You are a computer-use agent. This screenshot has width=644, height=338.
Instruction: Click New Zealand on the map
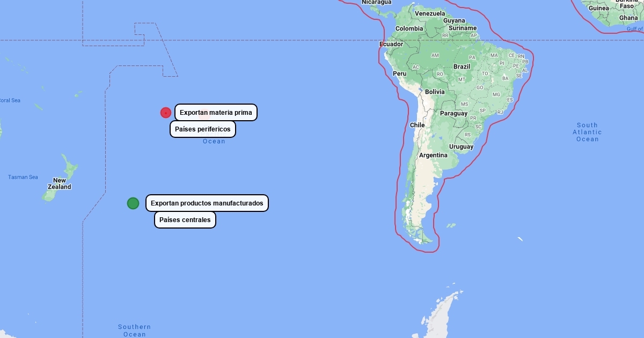pyautogui.click(x=60, y=184)
